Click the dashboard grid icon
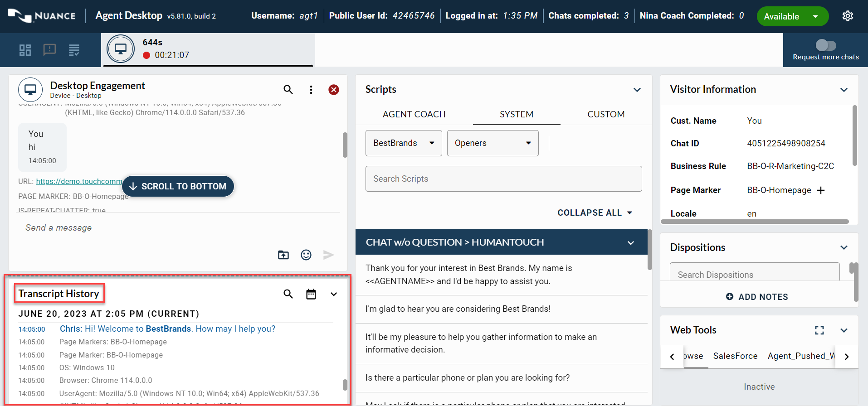The width and height of the screenshot is (868, 406). point(25,50)
